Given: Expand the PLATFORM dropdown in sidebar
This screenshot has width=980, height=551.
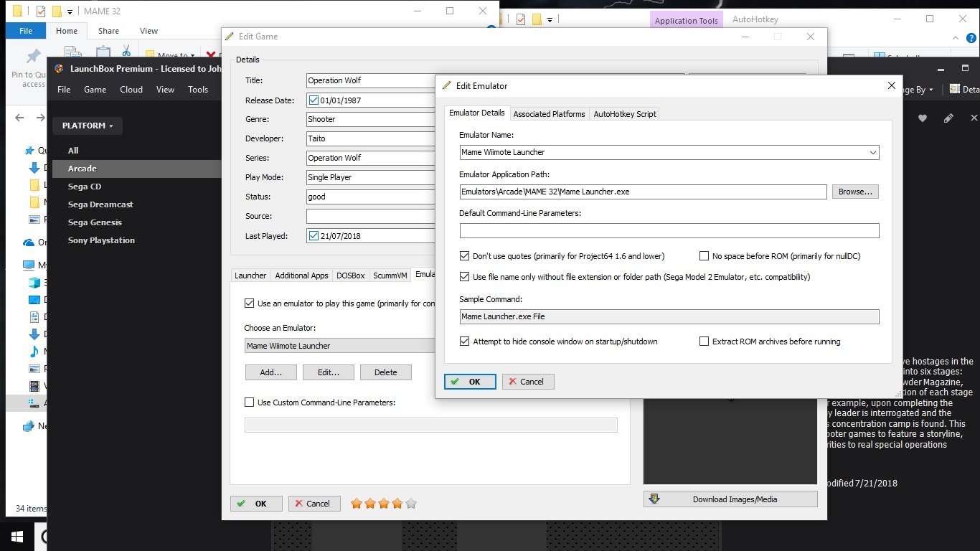Looking at the screenshot, I should (88, 126).
